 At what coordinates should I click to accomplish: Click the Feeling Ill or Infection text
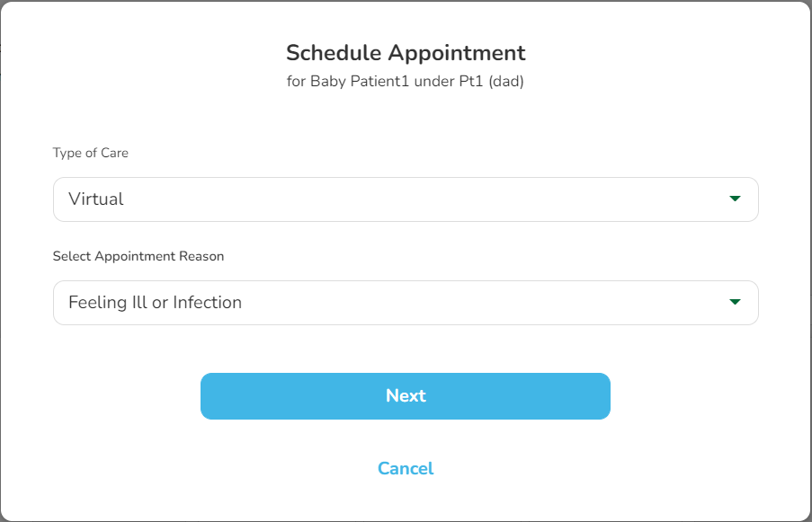(156, 303)
